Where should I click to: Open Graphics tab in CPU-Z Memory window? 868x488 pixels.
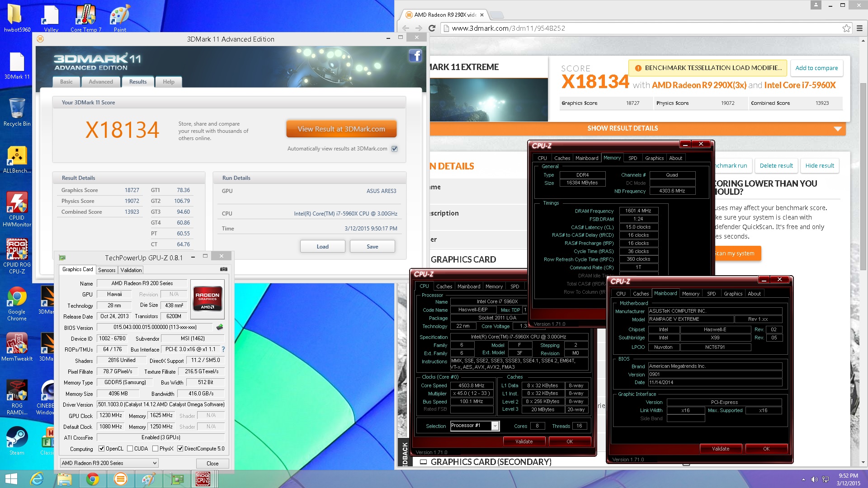(x=654, y=158)
